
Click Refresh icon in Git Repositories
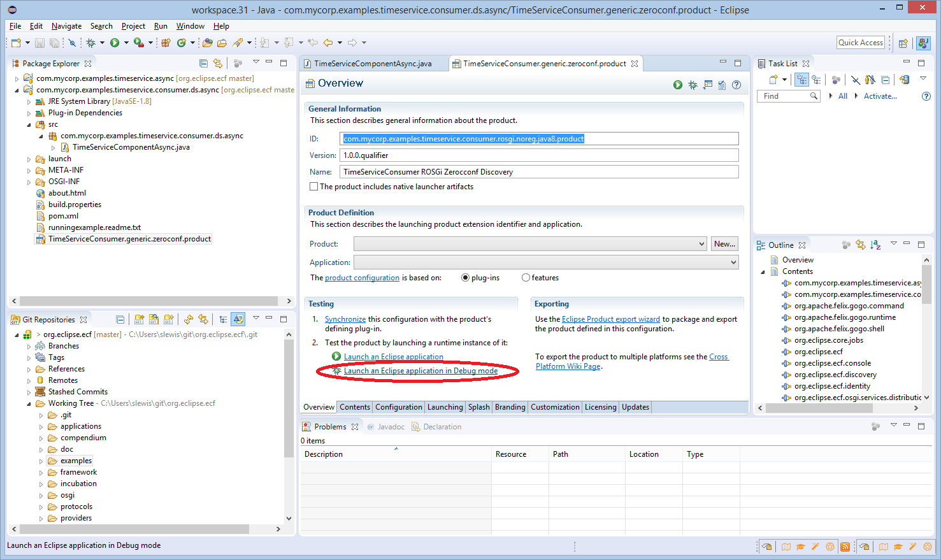tap(188, 319)
